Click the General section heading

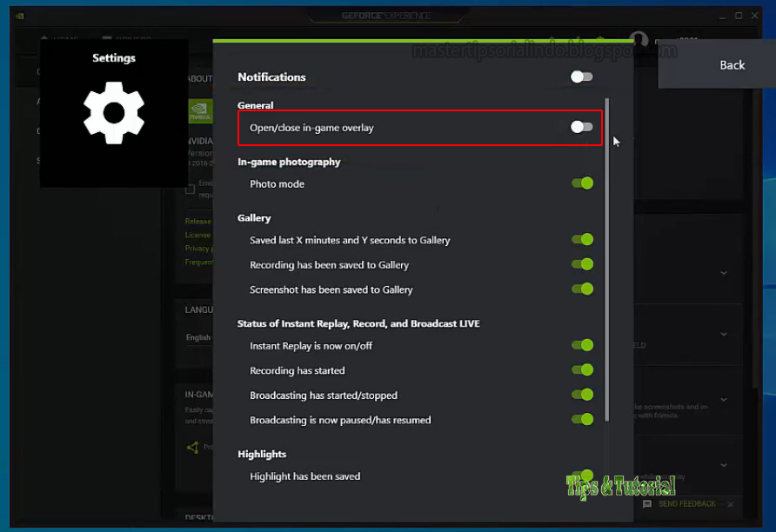coord(256,105)
